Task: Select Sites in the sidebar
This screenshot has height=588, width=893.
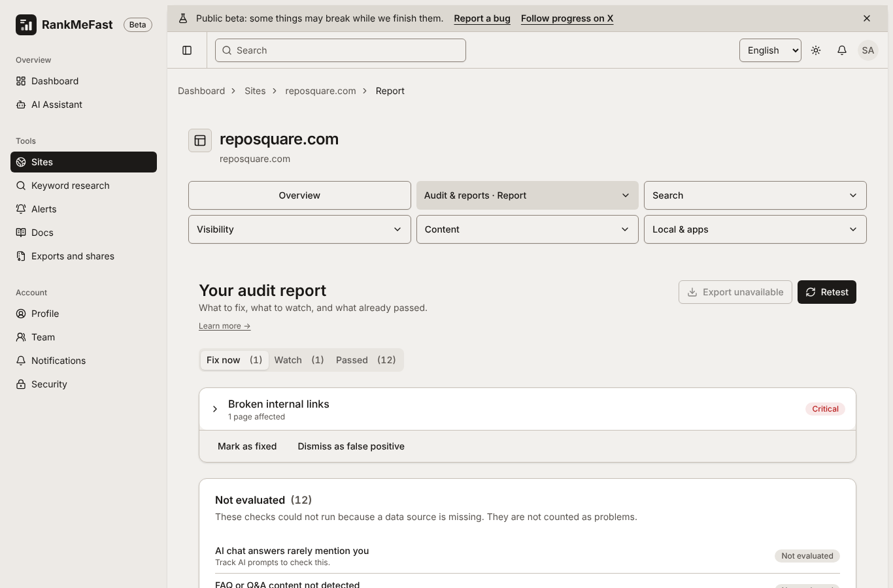Action: [x=84, y=162]
